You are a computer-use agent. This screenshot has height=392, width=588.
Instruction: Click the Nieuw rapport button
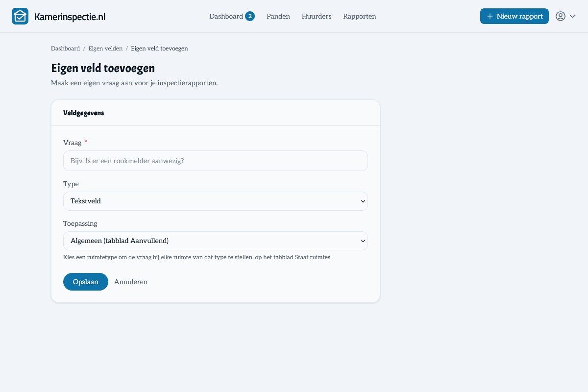point(514,16)
